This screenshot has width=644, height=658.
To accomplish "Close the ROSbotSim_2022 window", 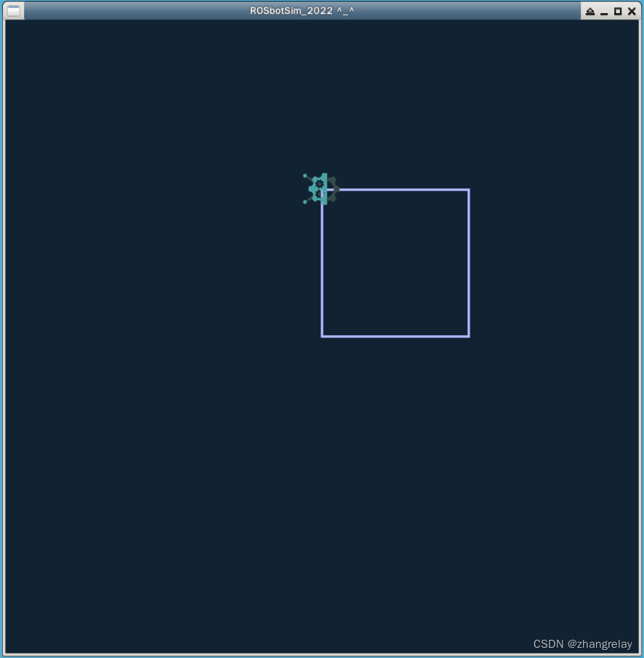I will tap(632, 12).
